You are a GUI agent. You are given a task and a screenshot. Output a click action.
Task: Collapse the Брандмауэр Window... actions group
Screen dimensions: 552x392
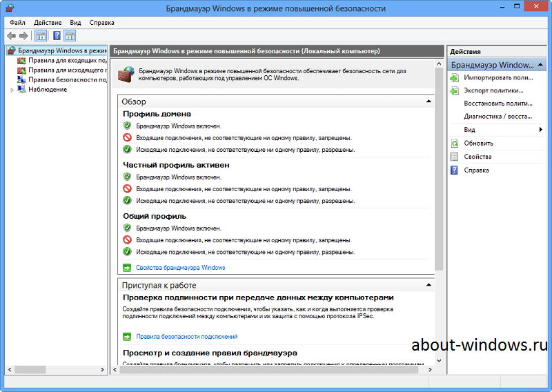pyautogui.click(x=540, y=65)
